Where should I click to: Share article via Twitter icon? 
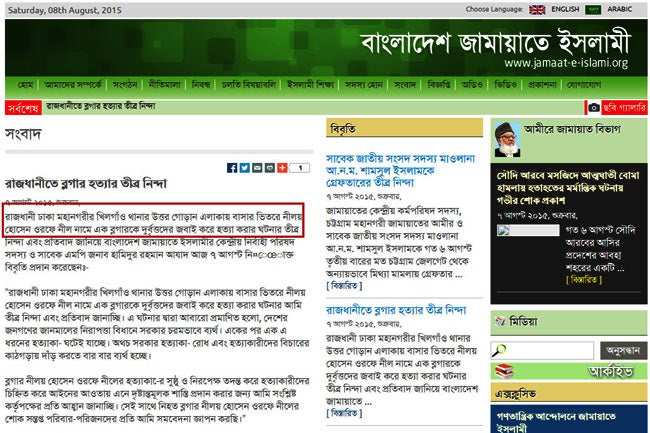pyautogui.click(x=245, y=168)
